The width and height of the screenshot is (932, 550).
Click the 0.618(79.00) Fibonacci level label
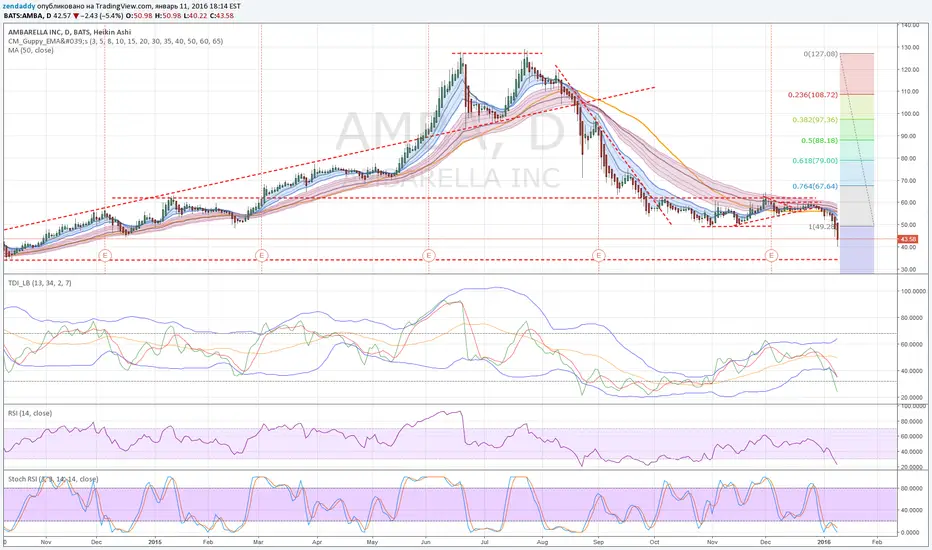pyautogui.click(x=815, y=161)
